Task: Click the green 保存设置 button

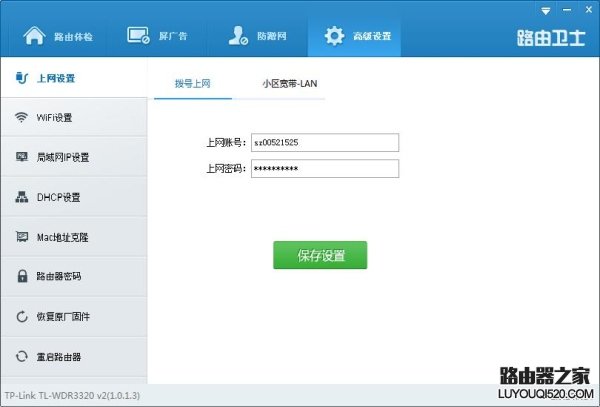Action: [x=320, y=255]
